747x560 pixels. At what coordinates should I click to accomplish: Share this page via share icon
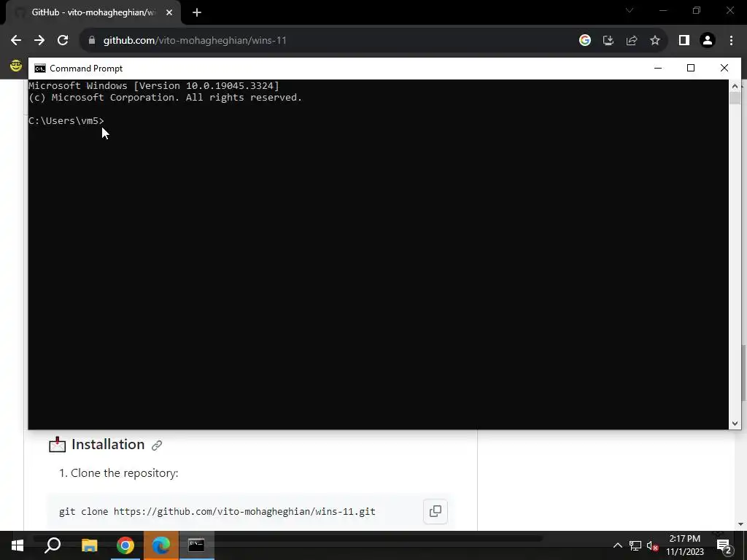(x=632, y=41)
